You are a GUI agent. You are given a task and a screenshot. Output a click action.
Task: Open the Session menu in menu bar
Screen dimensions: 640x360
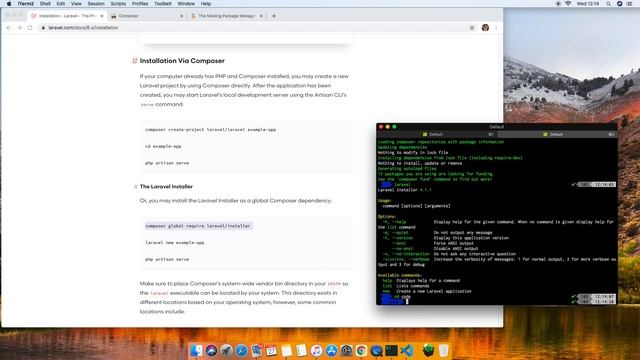click(x=96, y=4)
